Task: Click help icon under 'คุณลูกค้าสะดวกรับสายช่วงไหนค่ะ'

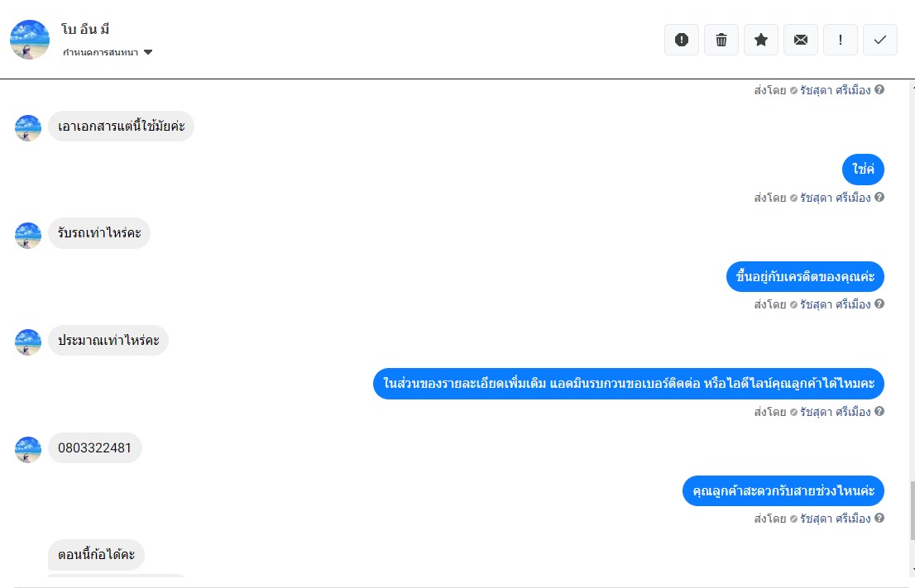Action: pyautogui.click(x=879, y=518)
